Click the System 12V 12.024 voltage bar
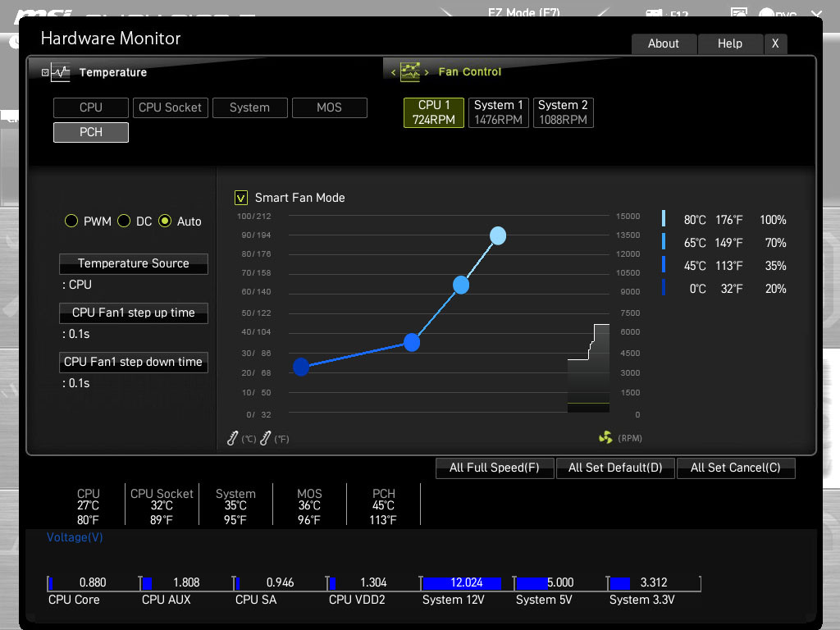The width and height of the screenshot is (840, 630). pos(467,583)
